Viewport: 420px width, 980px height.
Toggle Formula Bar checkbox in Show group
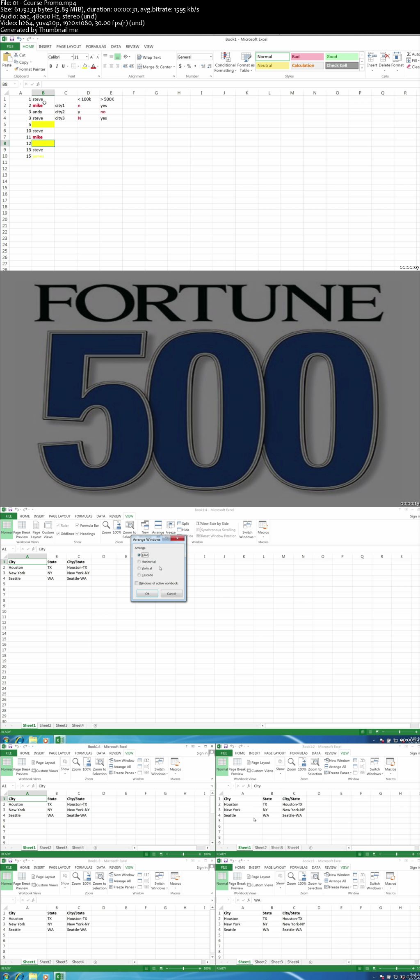pos(78,526)
